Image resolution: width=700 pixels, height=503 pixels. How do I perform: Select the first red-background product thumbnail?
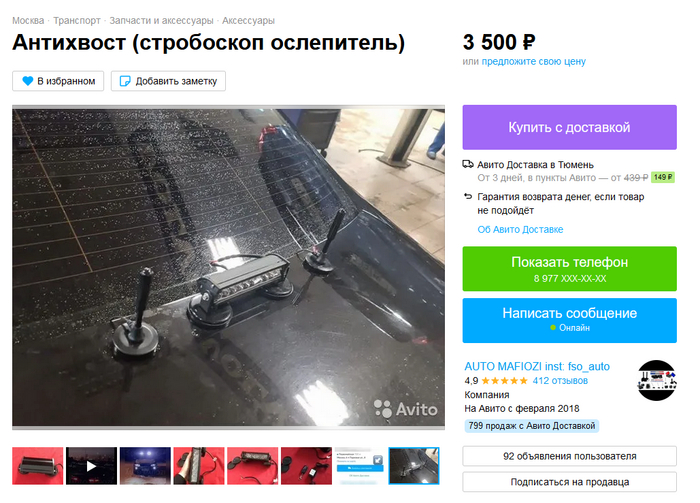tap(38, 466)
